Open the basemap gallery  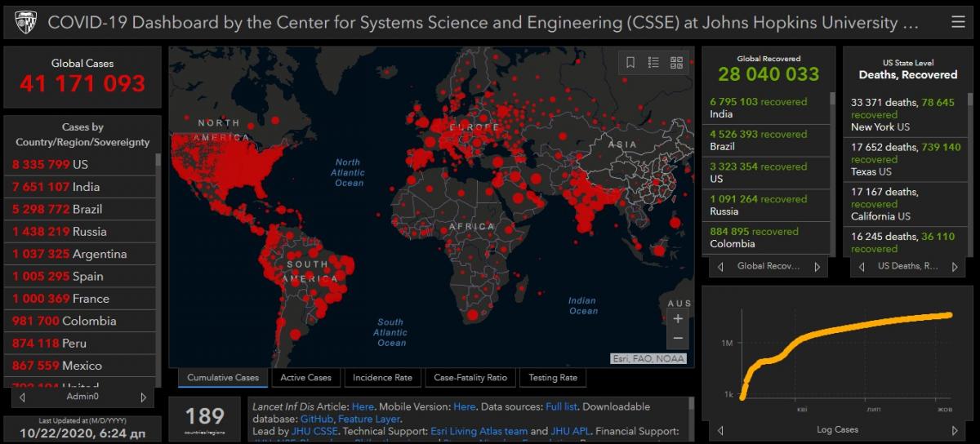(x=676, y=62)
